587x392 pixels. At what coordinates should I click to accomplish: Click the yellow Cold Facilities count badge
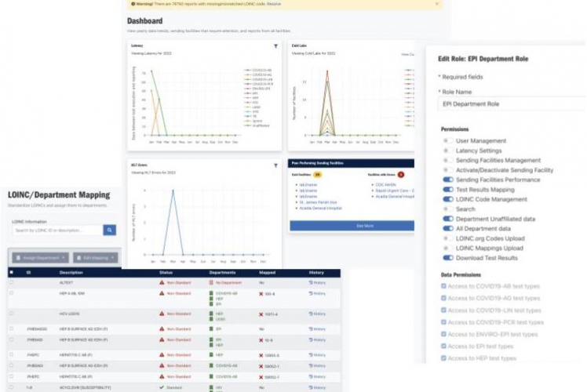click(x=318, y=175)
